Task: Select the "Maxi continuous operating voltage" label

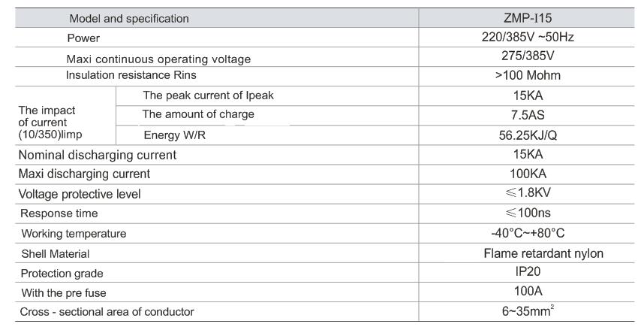Action: click(158, 59)
